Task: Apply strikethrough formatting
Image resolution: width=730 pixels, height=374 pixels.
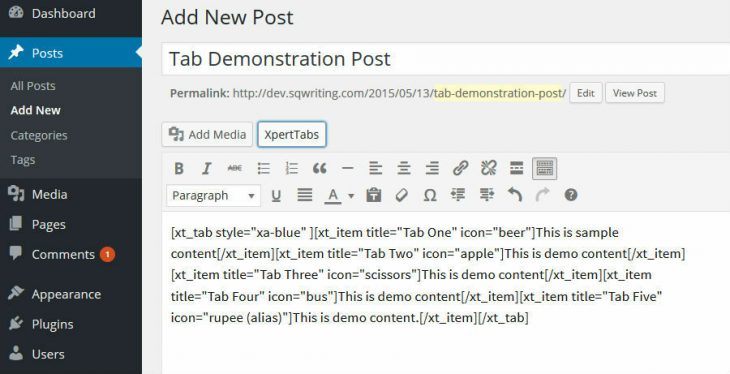Action: click(x=235, y=168)
